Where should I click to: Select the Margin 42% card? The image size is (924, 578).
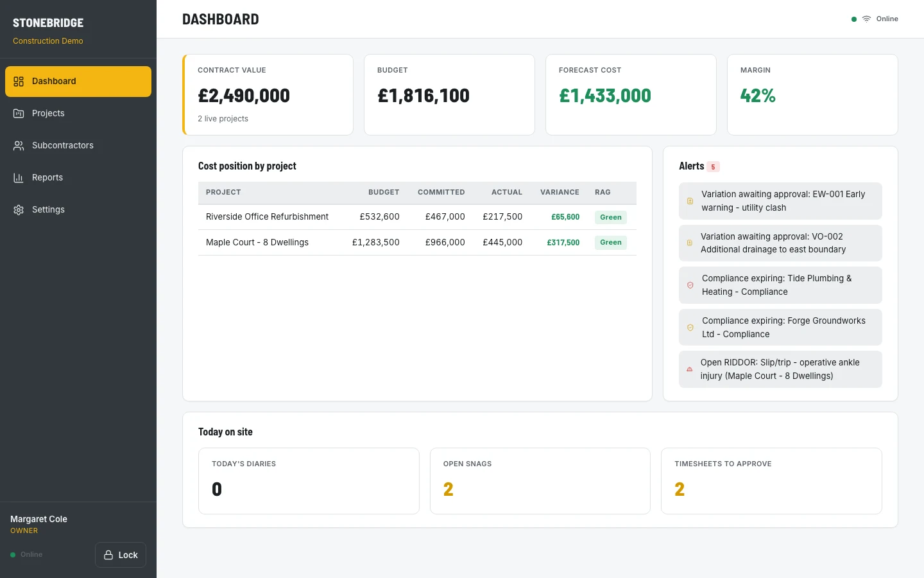click(x=812, y=94)
